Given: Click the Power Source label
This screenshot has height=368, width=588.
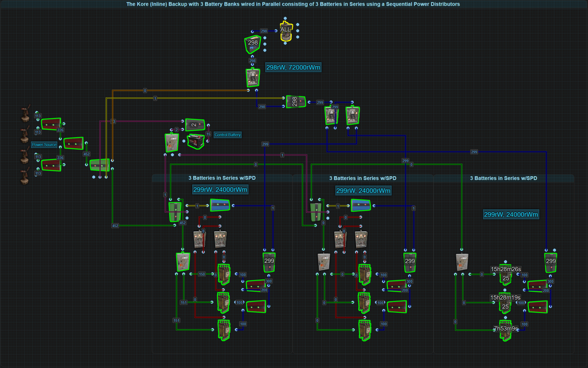Looking at the screenshot, I should (x=44, y=145).
